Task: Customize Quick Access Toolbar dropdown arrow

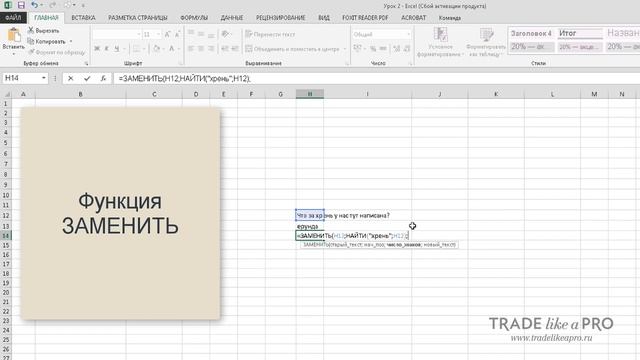Action: 83,6
